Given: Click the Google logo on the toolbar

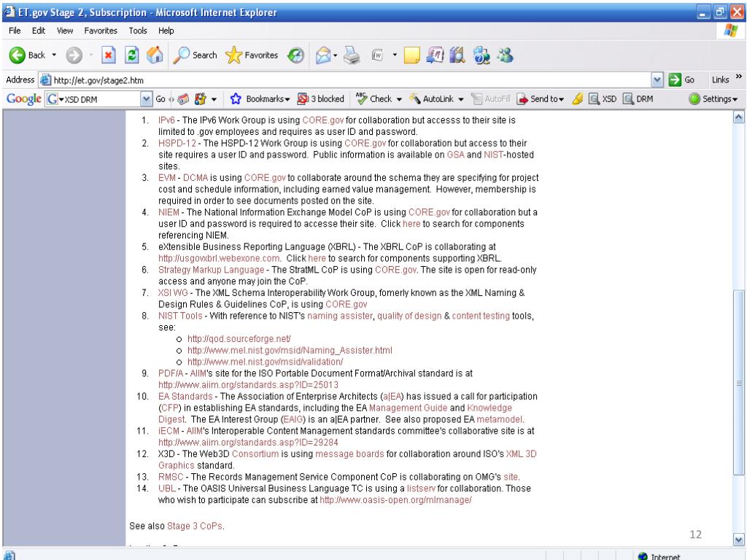Looking at the screenshot, I should point(24,99).
